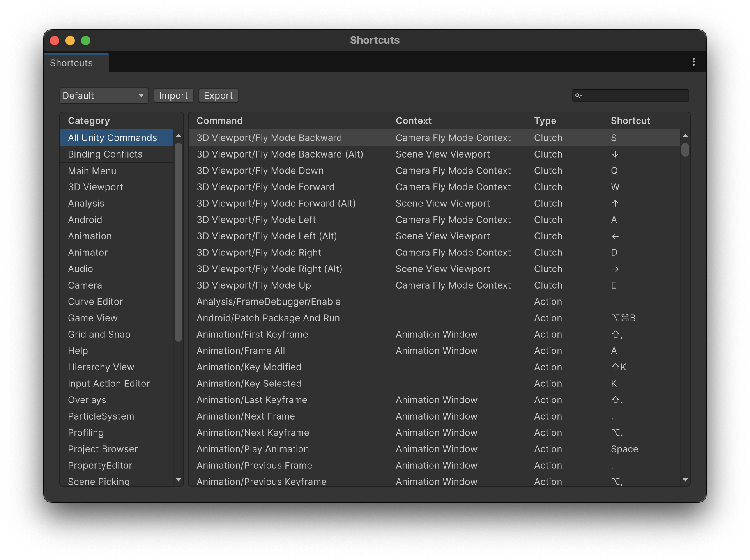Open the three-dot window options menu

(x=693, y=62)
